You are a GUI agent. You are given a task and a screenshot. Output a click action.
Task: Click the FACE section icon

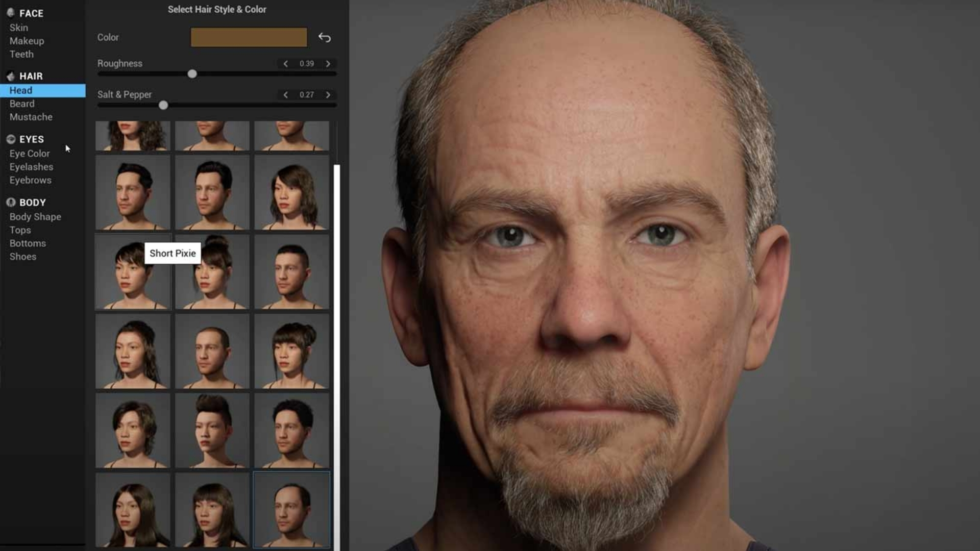pyautogui.click(x=10, y=13)
